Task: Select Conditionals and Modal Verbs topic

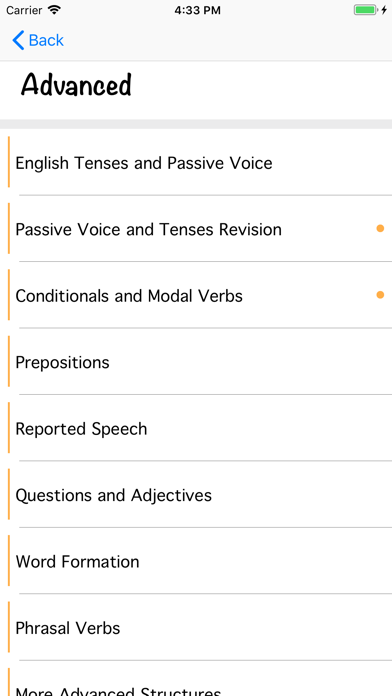Action: pyautogui.click(x=196, y=296)
